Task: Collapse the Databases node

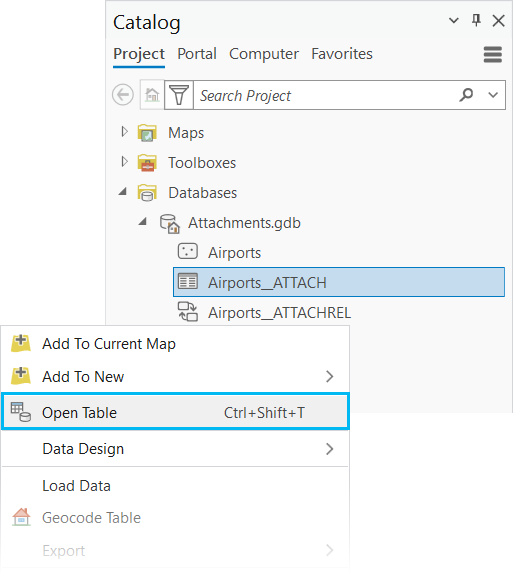Action: pyautogui.click(x=123, y=191)
